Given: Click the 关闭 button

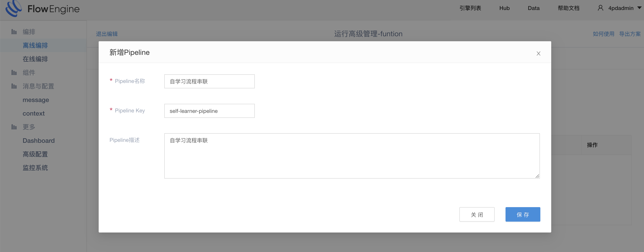Looking at the screenshot, I should click(x=477, y=214).
